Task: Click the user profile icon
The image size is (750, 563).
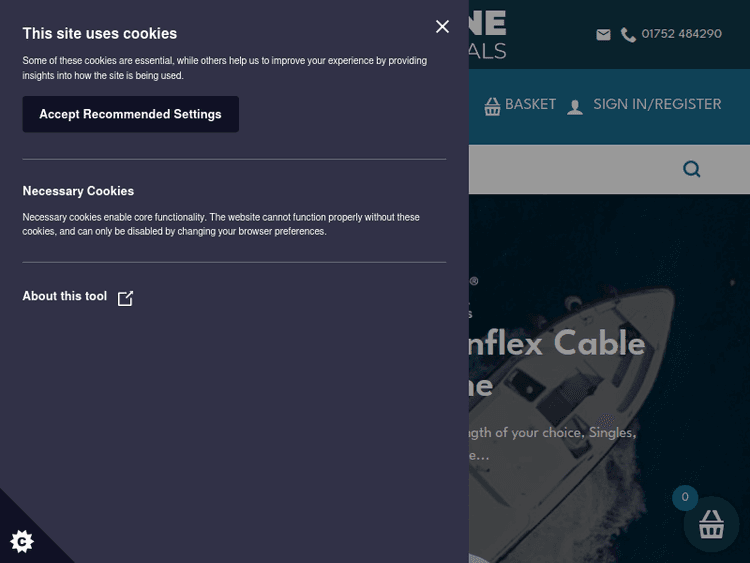Action: pos(575,107)
